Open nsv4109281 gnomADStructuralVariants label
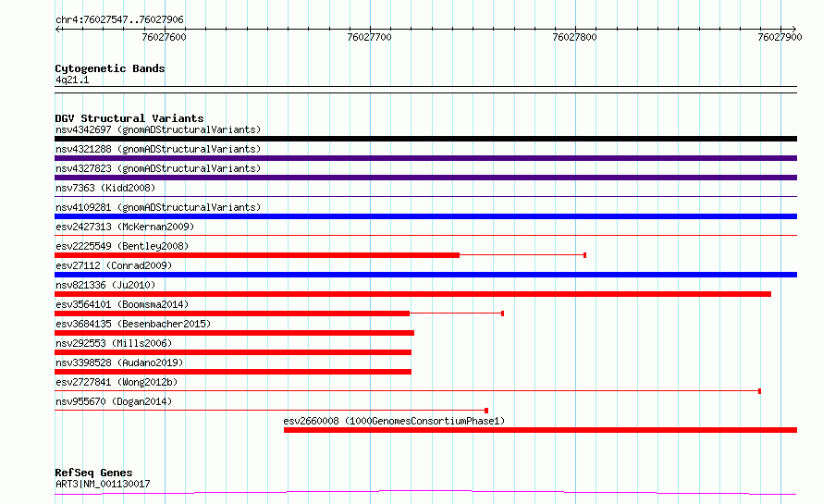Image resolution: width=823 pixels, height=504 pixels. 158,207
